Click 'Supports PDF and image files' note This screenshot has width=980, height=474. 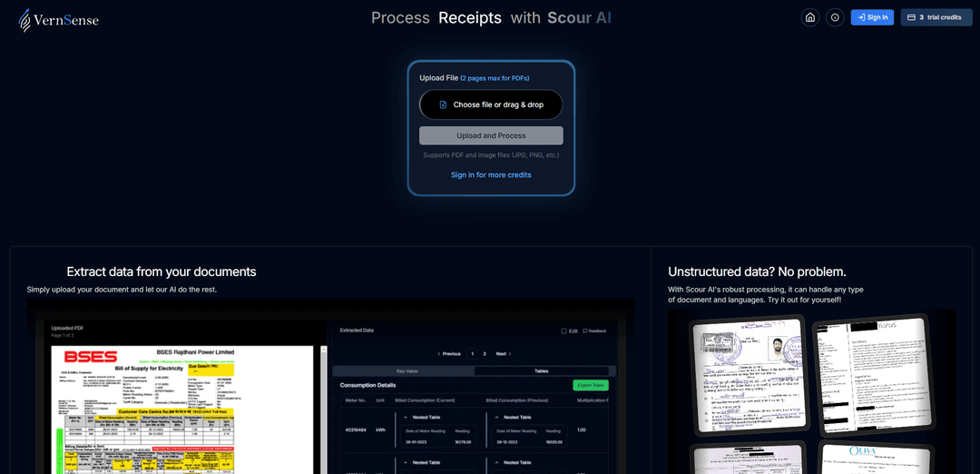coord(491,155)
